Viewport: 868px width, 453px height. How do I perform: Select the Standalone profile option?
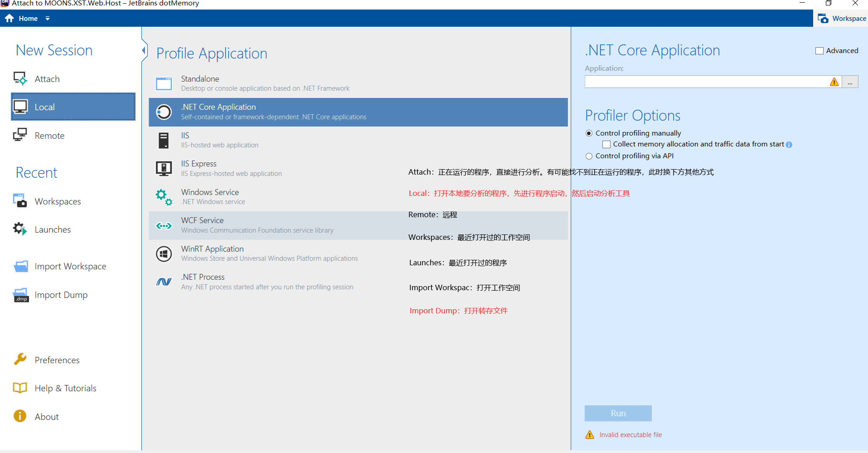pos(358,83)
